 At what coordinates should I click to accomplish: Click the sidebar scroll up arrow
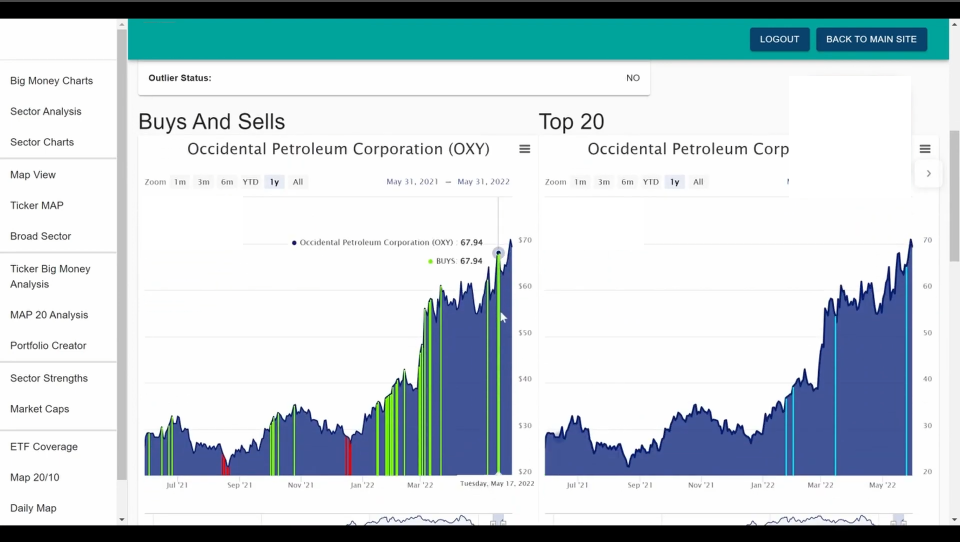(122, 24)
